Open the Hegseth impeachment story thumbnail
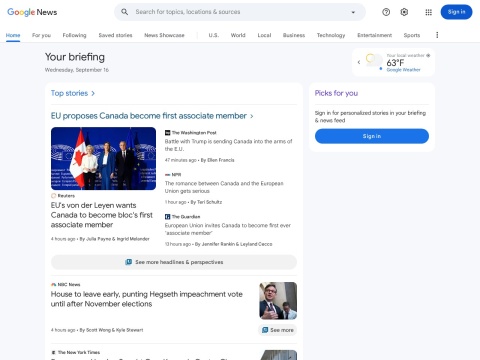This screenshot has width=480, height=360. coord(278,301)
